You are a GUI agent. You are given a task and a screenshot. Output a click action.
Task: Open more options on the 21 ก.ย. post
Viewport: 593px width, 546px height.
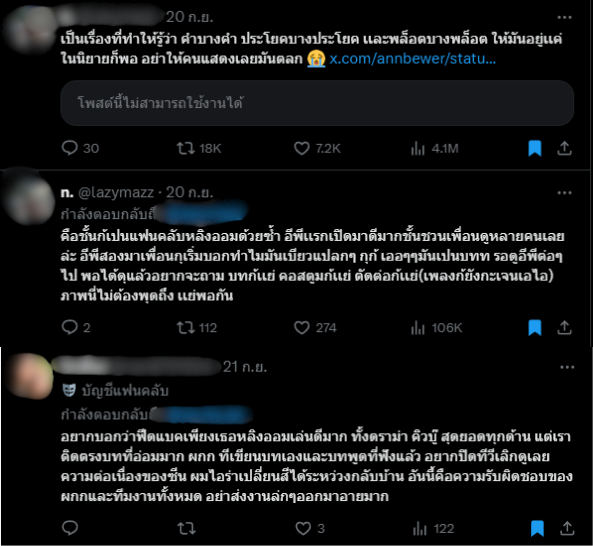[x=567, y=367]
